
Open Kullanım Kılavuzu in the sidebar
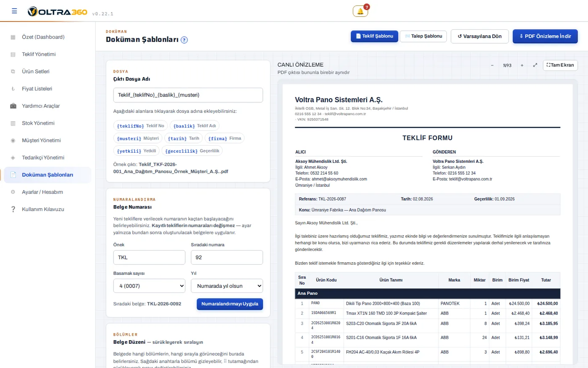(47, 209)
